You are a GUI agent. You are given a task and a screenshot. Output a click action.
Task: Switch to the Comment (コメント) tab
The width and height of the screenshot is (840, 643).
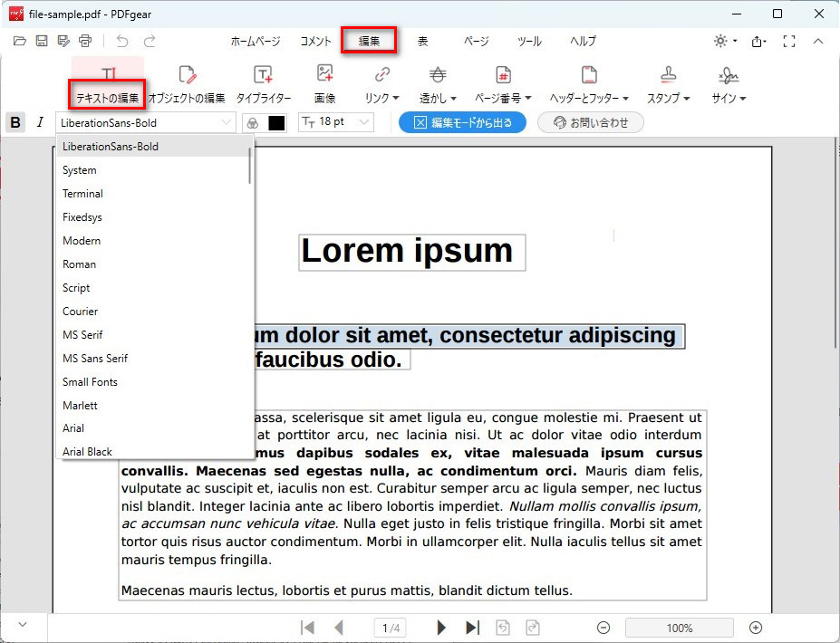(315, 41)
